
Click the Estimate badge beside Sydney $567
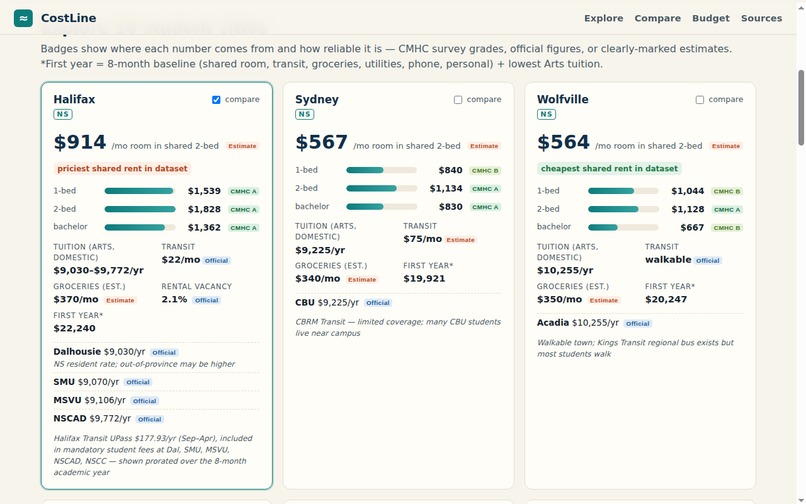click(x=484, y=146)
